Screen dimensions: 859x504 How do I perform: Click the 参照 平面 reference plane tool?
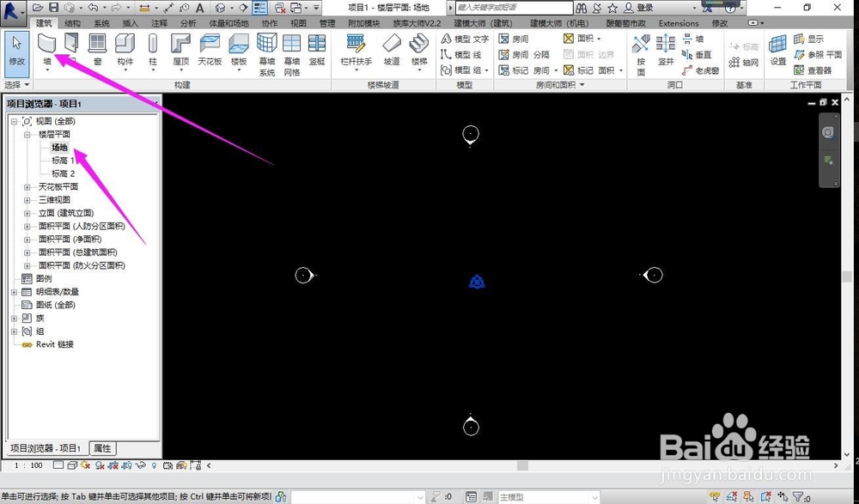pyautogui.click(x=818, y=55)
